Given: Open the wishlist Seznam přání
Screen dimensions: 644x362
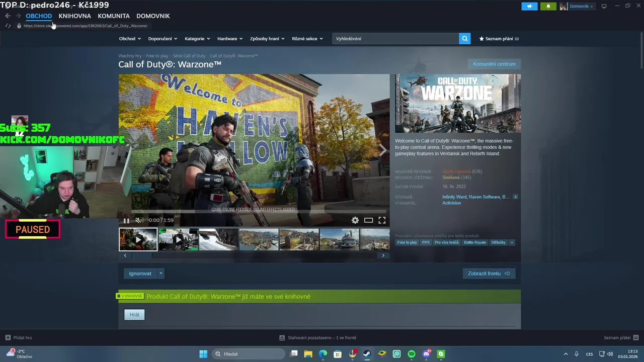Looking at the screenshot, I should [x=499, y=39].
